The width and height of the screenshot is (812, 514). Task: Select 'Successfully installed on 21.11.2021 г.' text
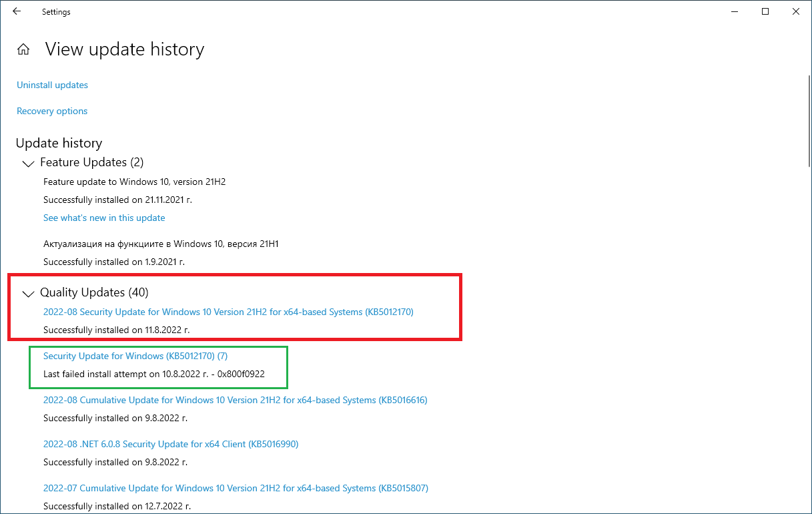click(x=118, y=200)
